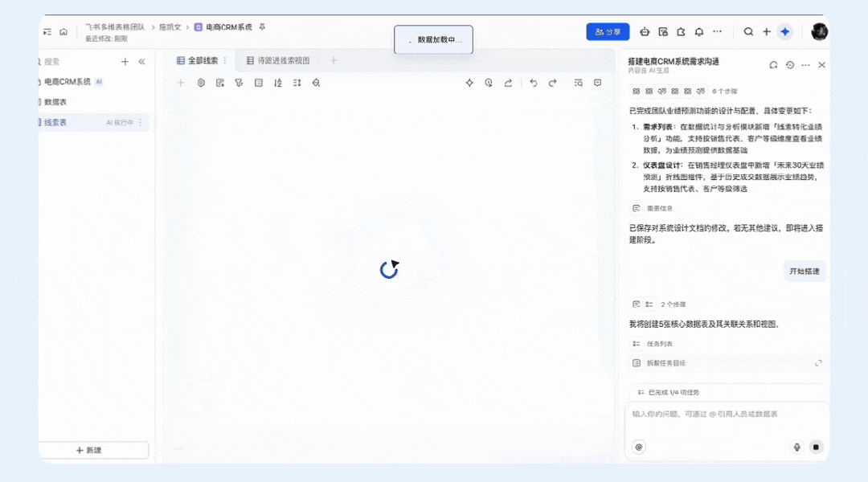This screenshot has width=868, height=482.
Task: Open notifications via the bell icon
Action: pyautogui.click(x=698, y=31)
